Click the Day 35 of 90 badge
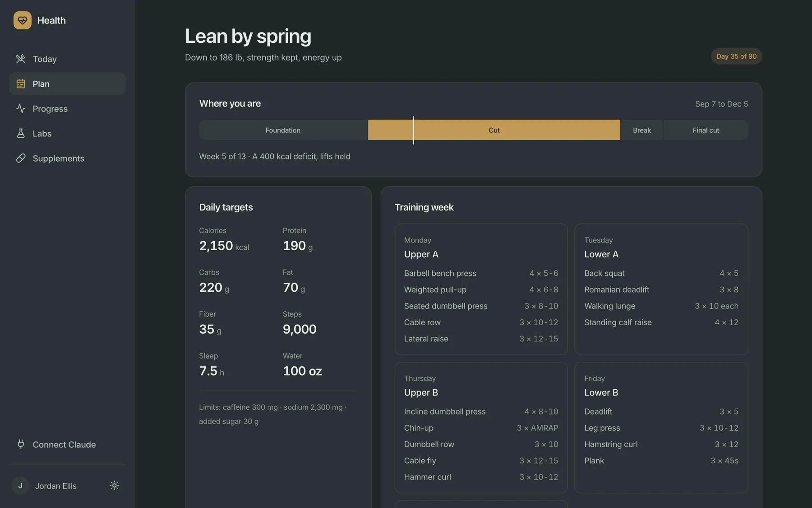The height and width of the screenshot is (508, 812). click(x=736, y=56)
